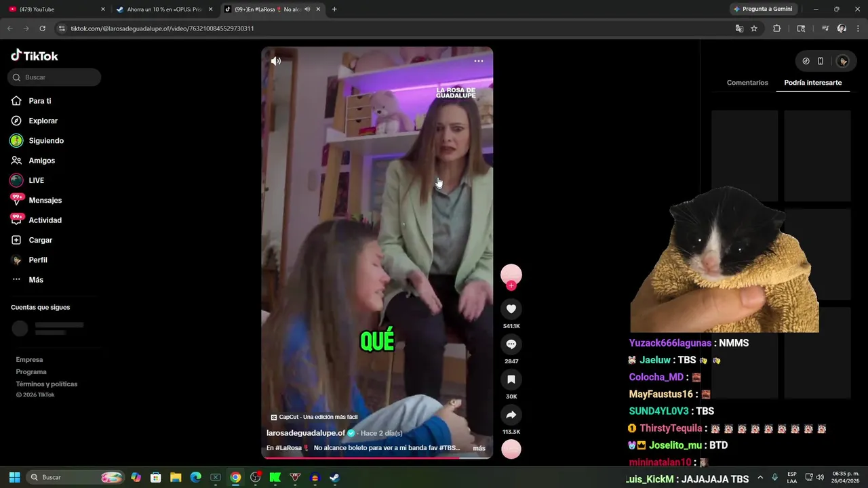This screenshot has width=868, height=488.
Task: Save video with bookmark icon
Action: click(x=511, y=380)
